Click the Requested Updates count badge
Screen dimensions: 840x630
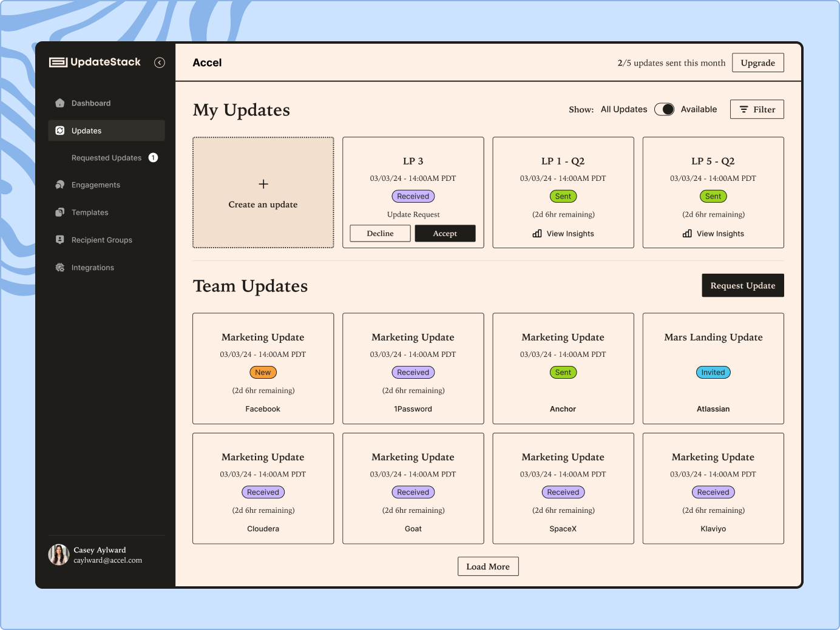tap(153, 158)
